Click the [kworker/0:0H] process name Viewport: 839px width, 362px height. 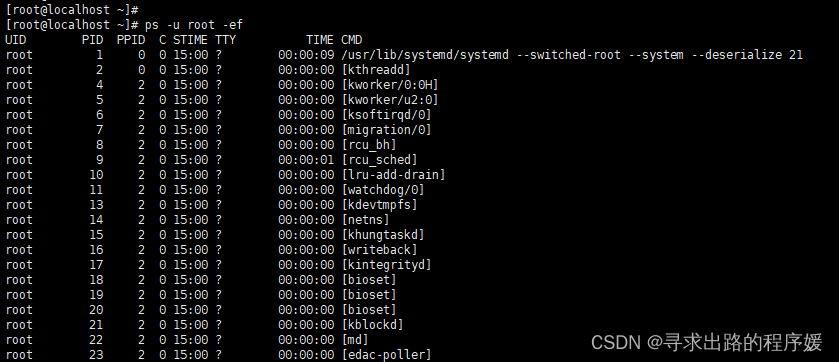390,84
